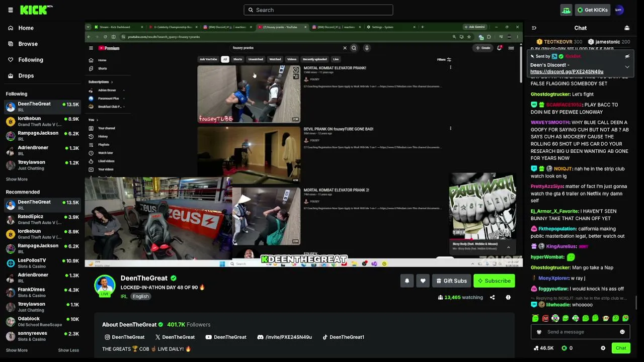Open lordkebun channel in Following list
Viewport: 644px width, 362px height.
click(42, 121)
